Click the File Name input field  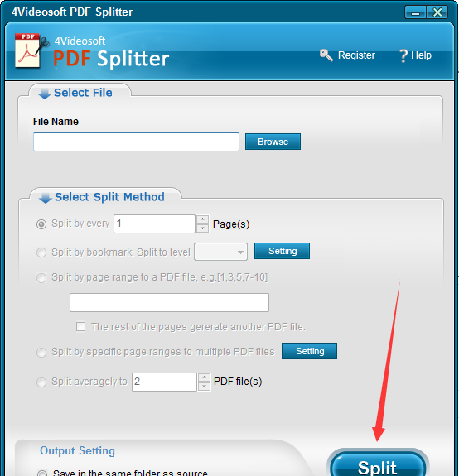(136, 142)
